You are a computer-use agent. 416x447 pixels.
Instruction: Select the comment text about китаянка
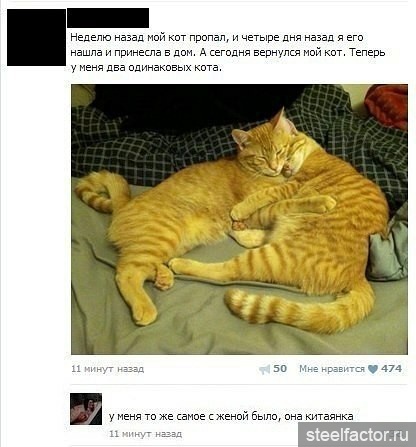click(x=231, y=416)
